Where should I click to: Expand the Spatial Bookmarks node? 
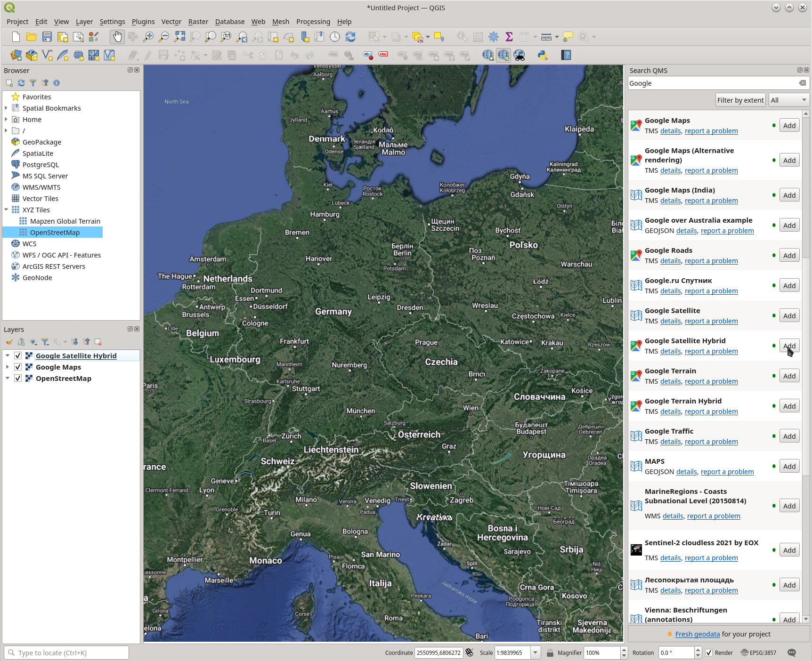pyautogui.click(x=6, y=108)
